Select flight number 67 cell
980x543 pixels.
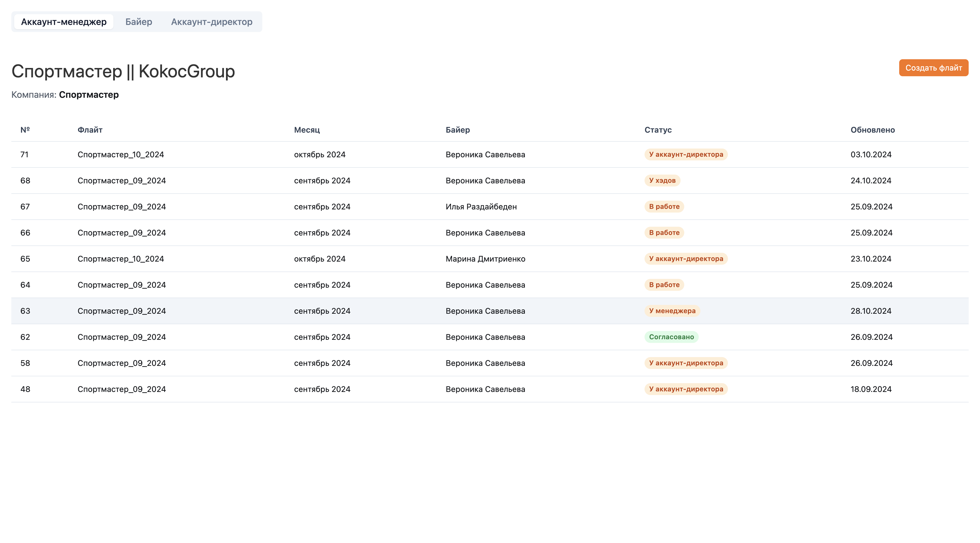pyautogui.click(x=25, y=207)
